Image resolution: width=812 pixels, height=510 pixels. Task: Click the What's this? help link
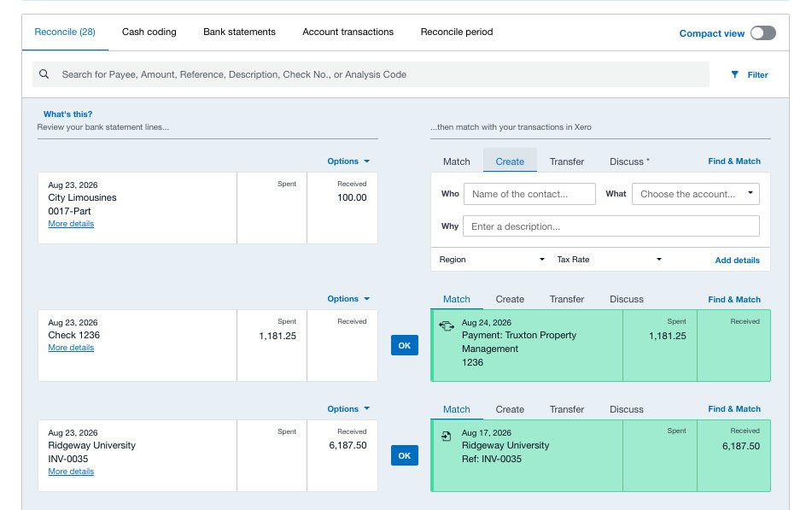pos(67,114)
